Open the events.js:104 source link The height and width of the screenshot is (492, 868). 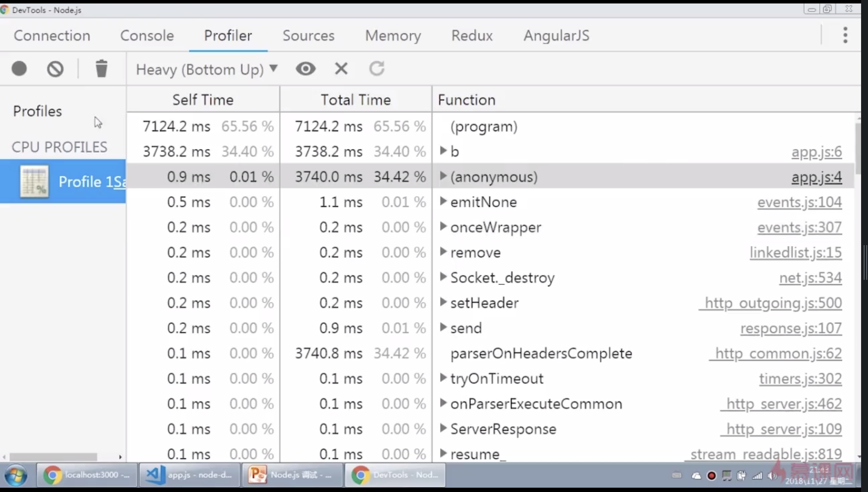[799, 202]
